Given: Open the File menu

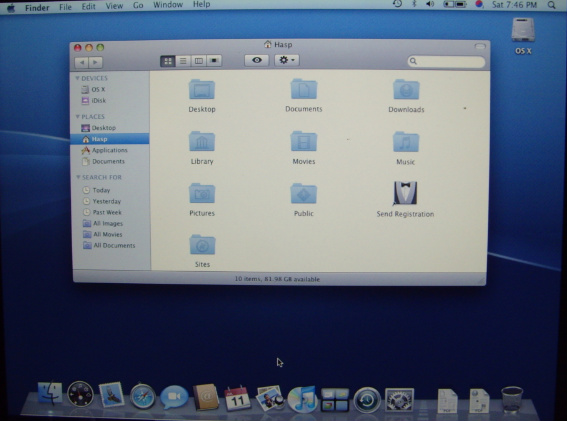Looking at the screenshot, I should (65, 7).
